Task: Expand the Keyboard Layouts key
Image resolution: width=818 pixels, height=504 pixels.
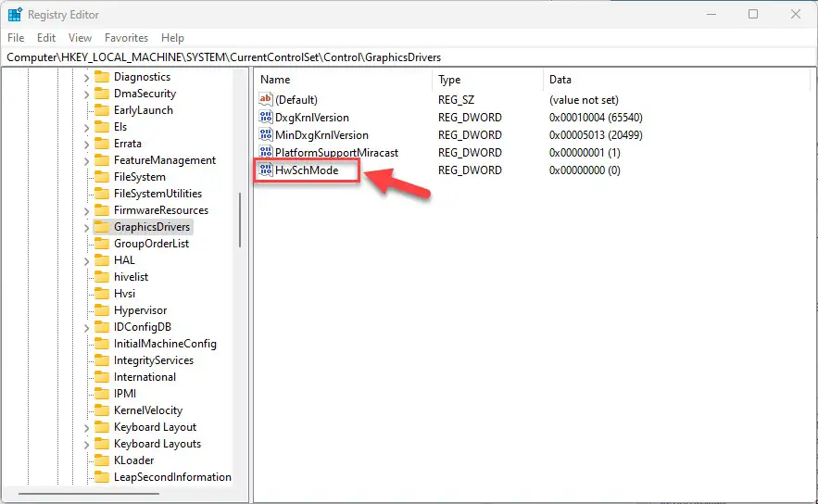Action: 86,445
